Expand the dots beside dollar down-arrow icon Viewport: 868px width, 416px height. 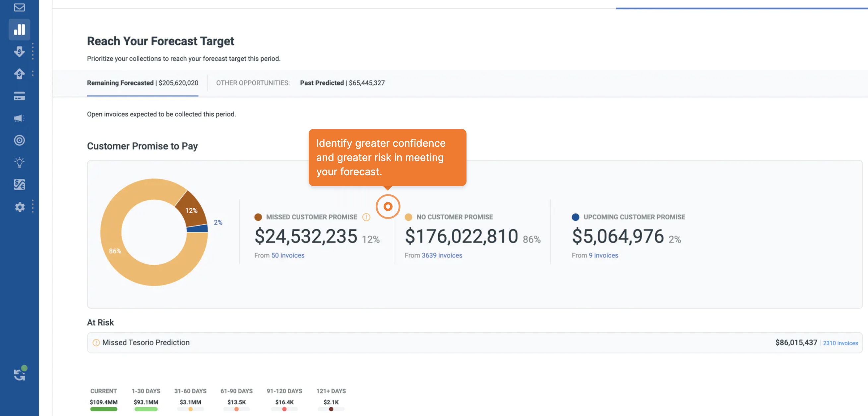tap(33, 51)
